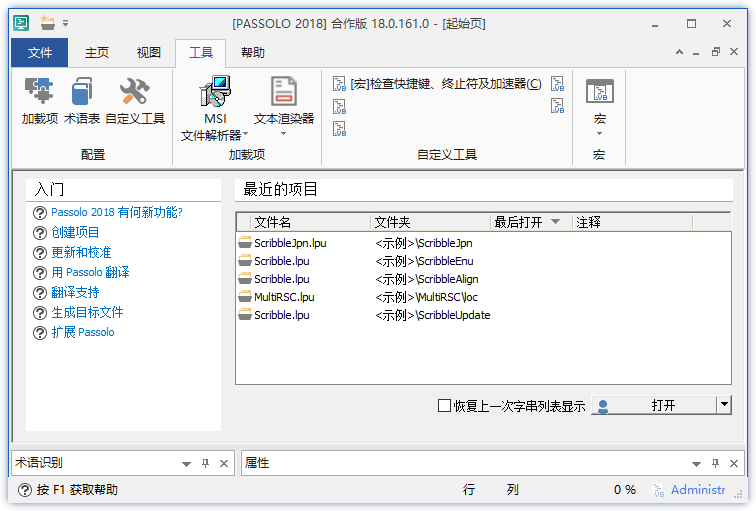Expand the 打开 button dropdown arrow
Image resolution: width=756 pixels, height=511 pixels.
[724, 405]
